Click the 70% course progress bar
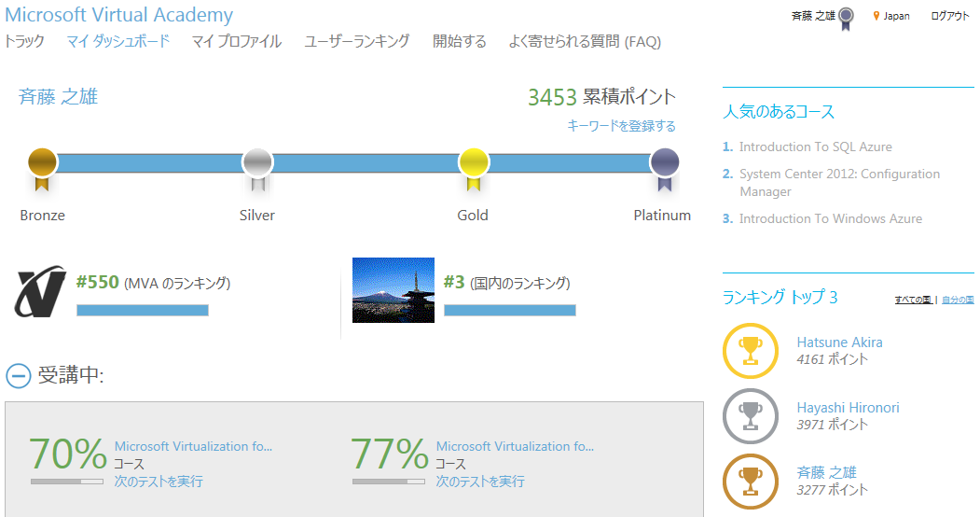The width and height of the screenshot is (980, 517). point(66,482)
